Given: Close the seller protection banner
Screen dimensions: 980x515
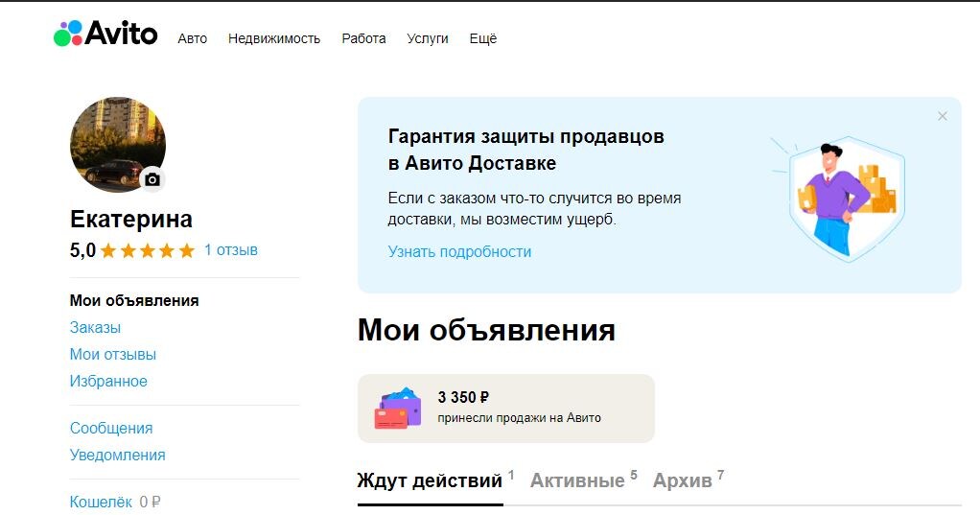Looking at the screenshot, I should (x=942, y=116).
